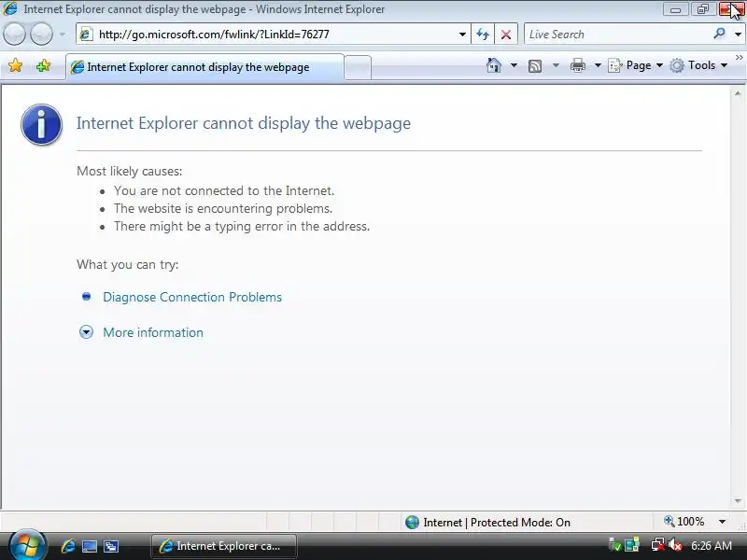Image resolution: width=747 pixels, height=560 pixels.
Task: Click the muted volume tray icon
Action: [675, 545]
